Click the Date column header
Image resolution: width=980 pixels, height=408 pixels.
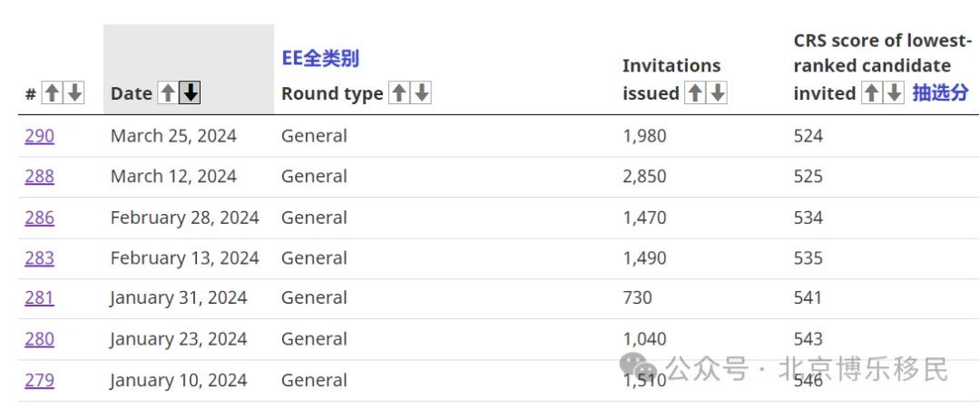[132, 93]
